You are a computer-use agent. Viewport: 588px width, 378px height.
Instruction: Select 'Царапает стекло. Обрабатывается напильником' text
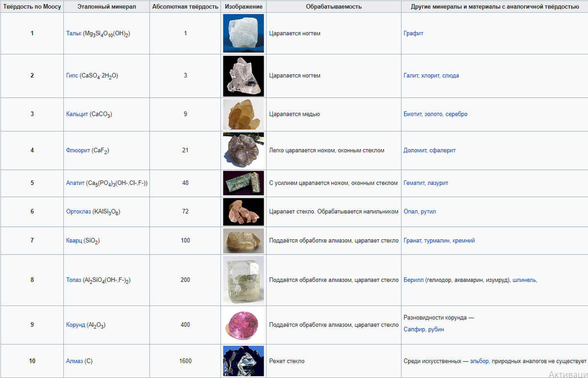(334, 211)
